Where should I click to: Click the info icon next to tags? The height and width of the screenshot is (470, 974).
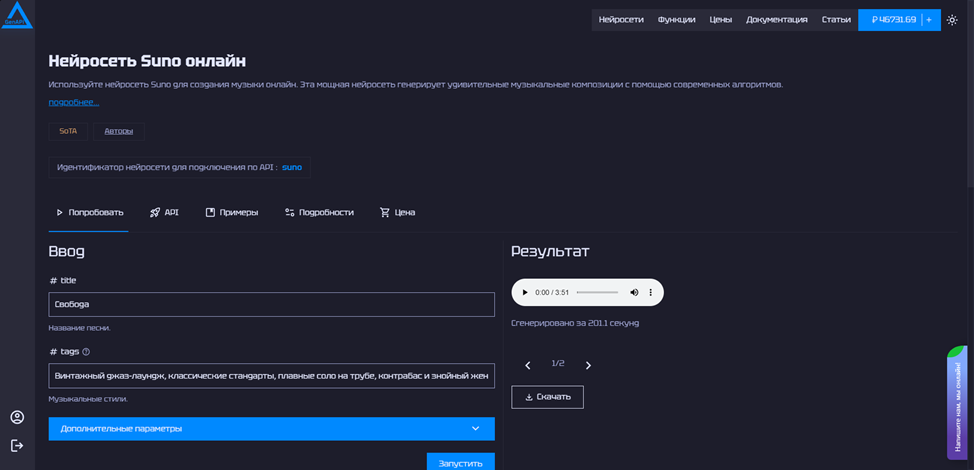pos(86,351)
